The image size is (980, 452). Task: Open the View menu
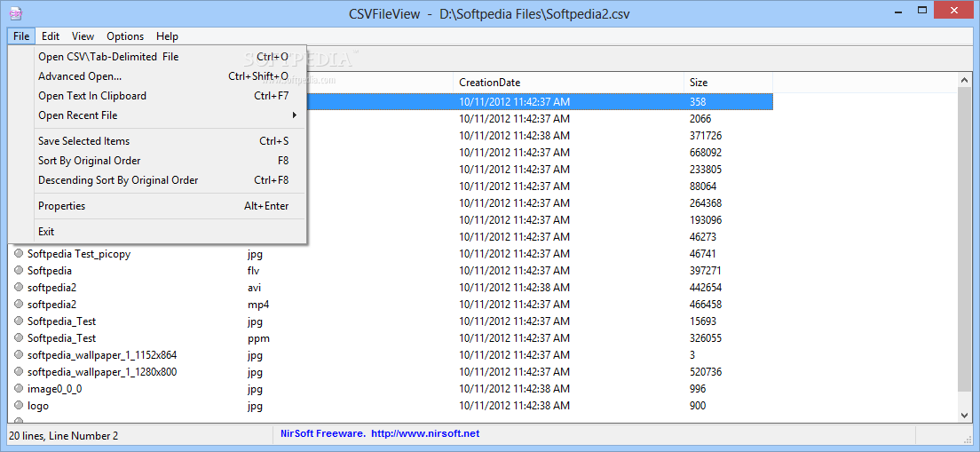point(83,36)
